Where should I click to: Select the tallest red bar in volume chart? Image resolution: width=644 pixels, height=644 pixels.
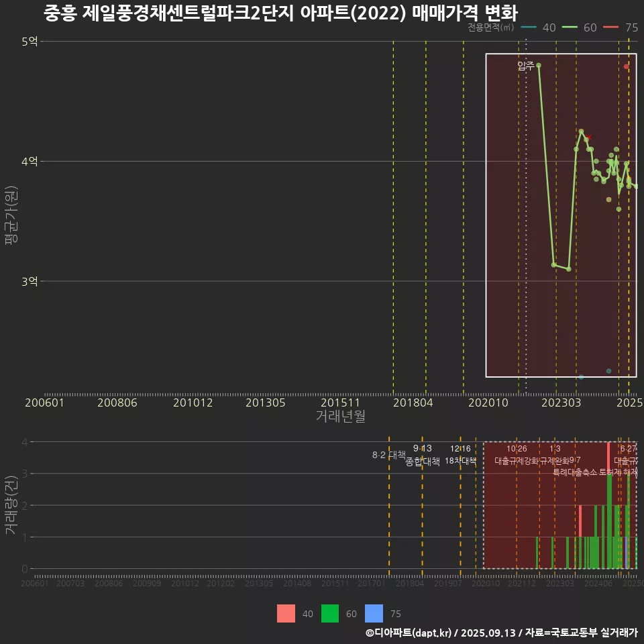pyautogui.click(x=608, y=458)
